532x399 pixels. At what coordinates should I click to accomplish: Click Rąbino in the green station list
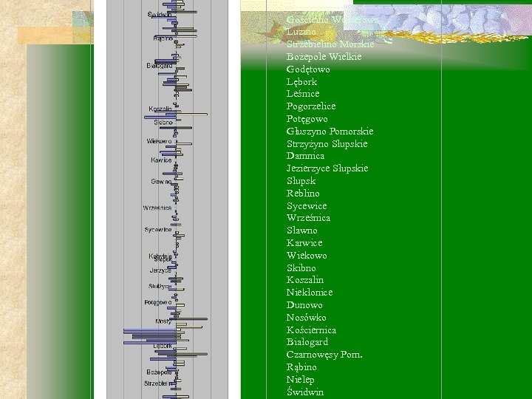point(301,367)
